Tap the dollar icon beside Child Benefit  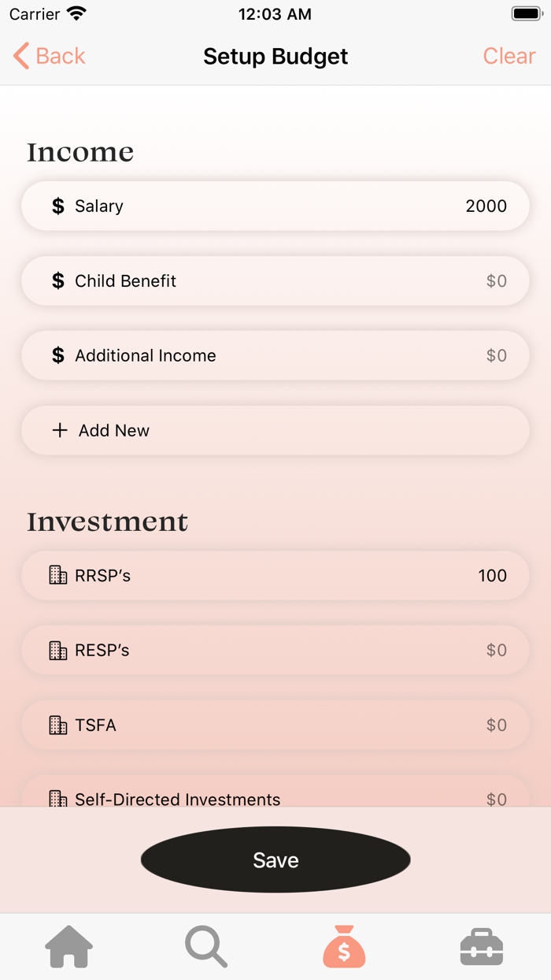[x=58, y=281]
